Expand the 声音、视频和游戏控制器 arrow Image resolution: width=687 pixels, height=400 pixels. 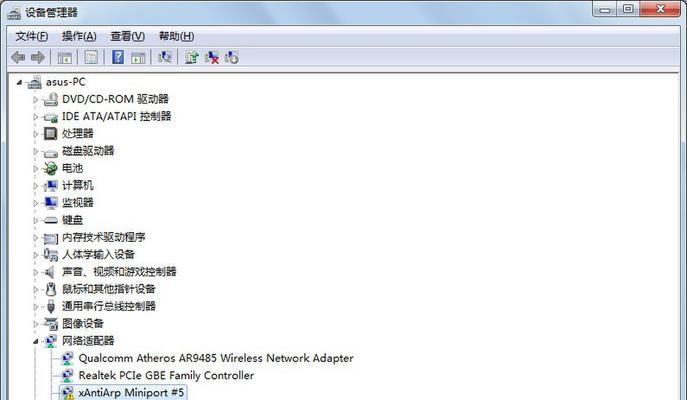click(36, 272)
